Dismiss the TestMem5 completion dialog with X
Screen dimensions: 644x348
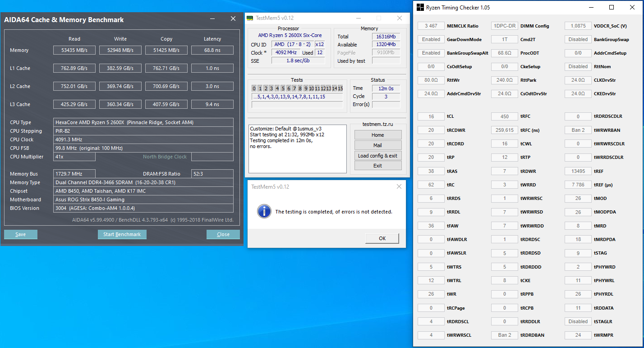(x=399, y=186)
